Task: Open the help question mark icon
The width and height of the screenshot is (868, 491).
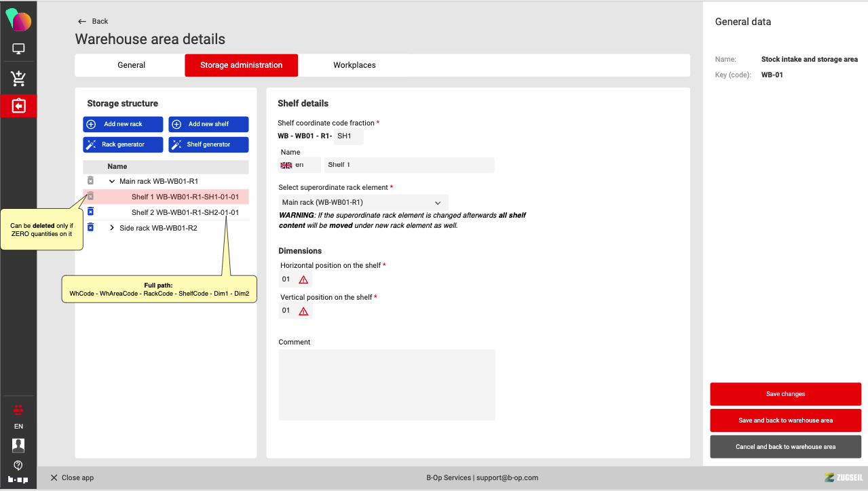Action: point(18,465)
